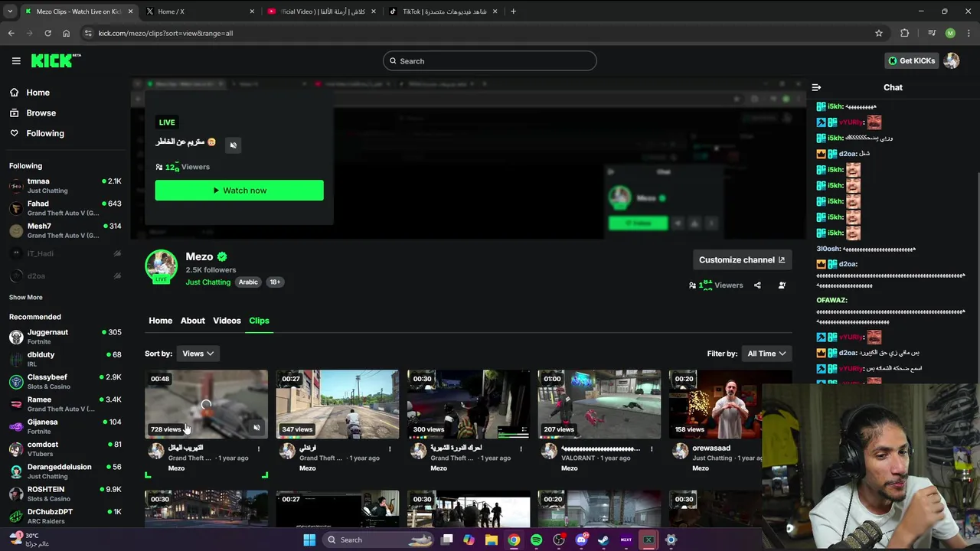
Task: Select the Clips channel tab
Action: click(x=259, y=321)
